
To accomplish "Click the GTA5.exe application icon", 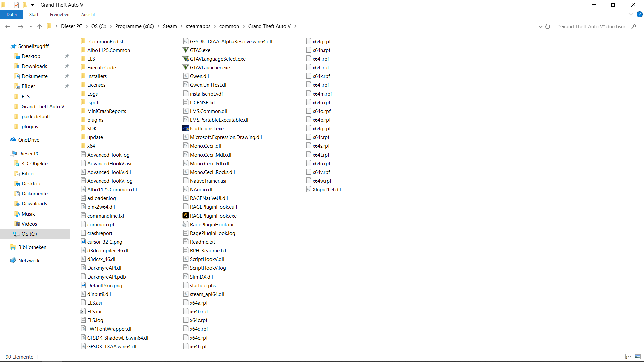I will click(x=185, y=50).
